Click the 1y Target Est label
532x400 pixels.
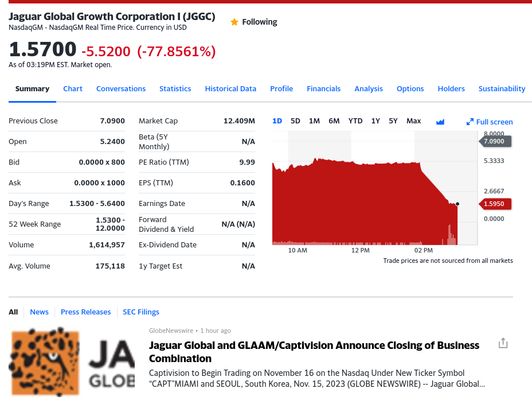coord(161,266)
